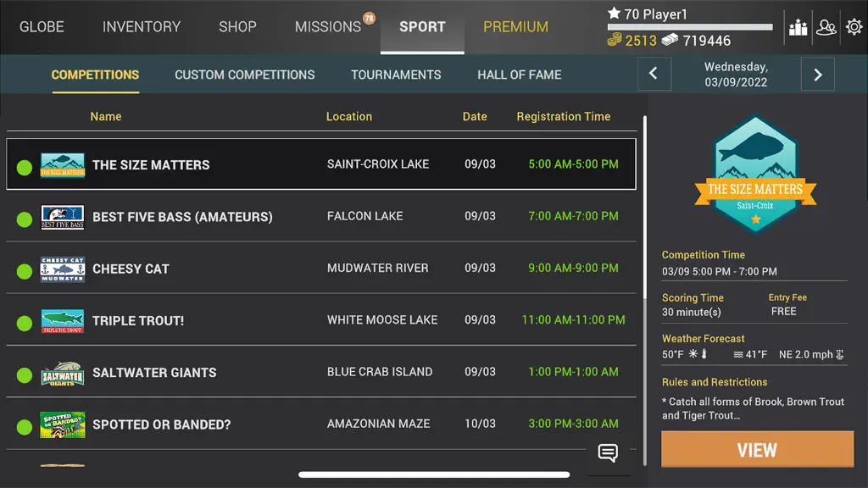
Task: Open the Premium section
Action: pyautogui.click(x=516, y=26)
